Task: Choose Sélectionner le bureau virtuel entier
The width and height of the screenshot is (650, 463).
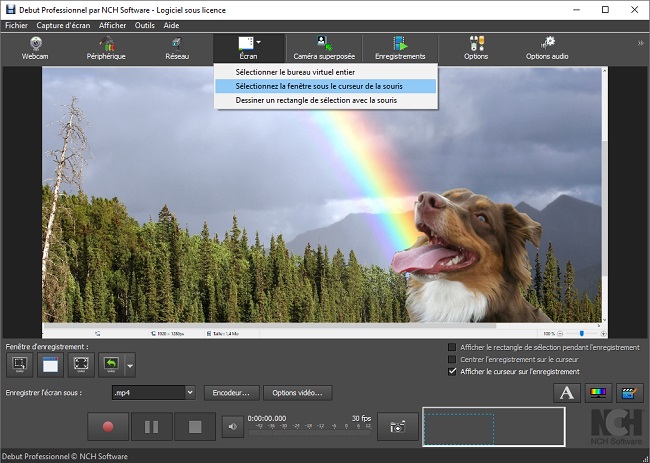Action: (x=326, y=72)
